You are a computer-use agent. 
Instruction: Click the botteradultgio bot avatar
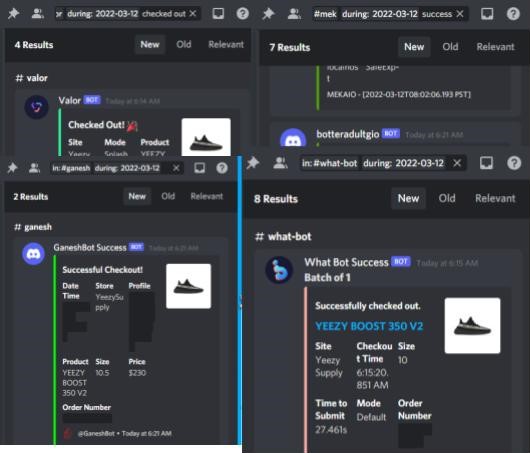(x=293, y=137)
